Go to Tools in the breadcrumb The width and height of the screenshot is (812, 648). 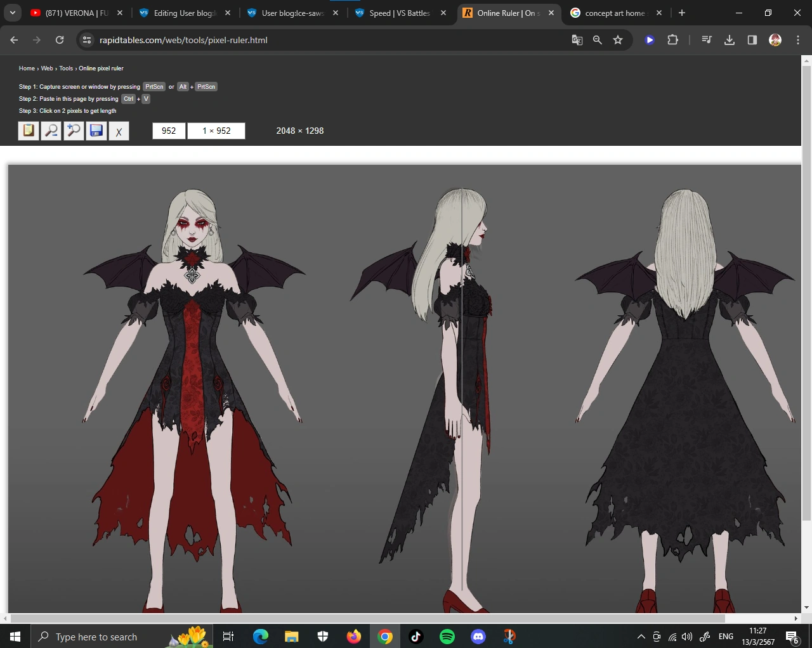(x=66, y=68)
